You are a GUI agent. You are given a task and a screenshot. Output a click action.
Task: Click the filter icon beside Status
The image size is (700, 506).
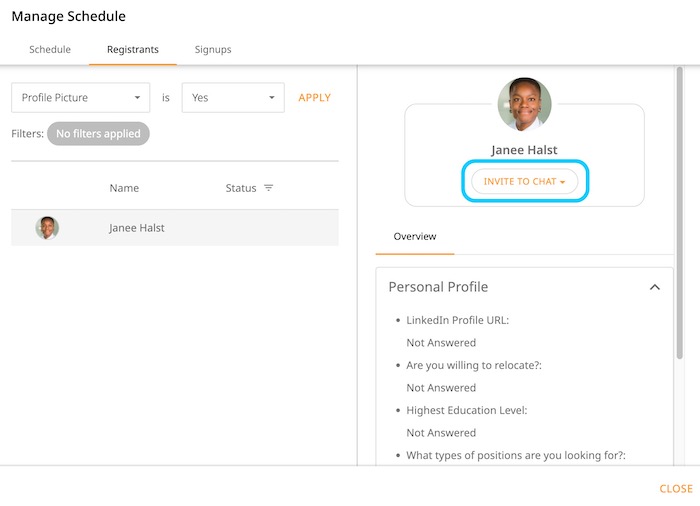click(268, 188)
